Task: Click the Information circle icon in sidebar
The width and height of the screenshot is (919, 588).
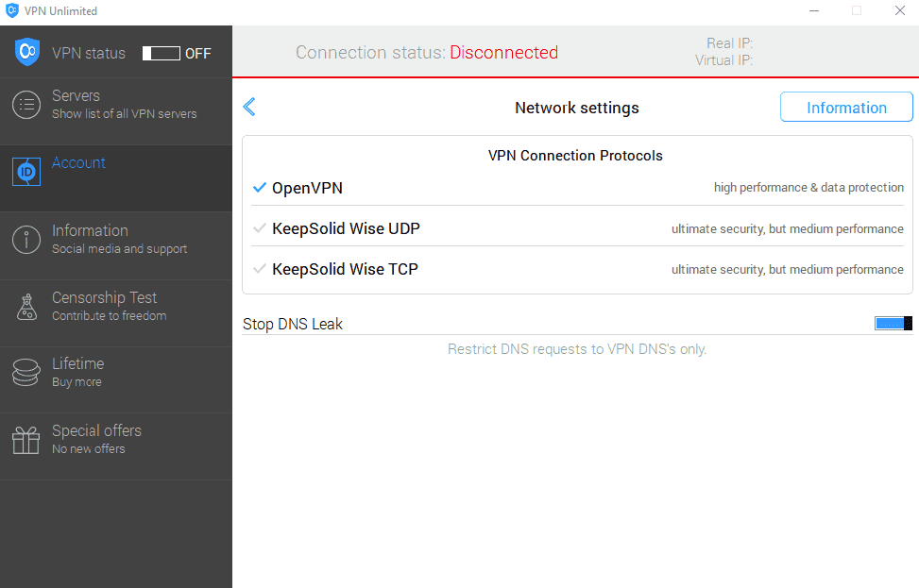Action: point(26,240)
